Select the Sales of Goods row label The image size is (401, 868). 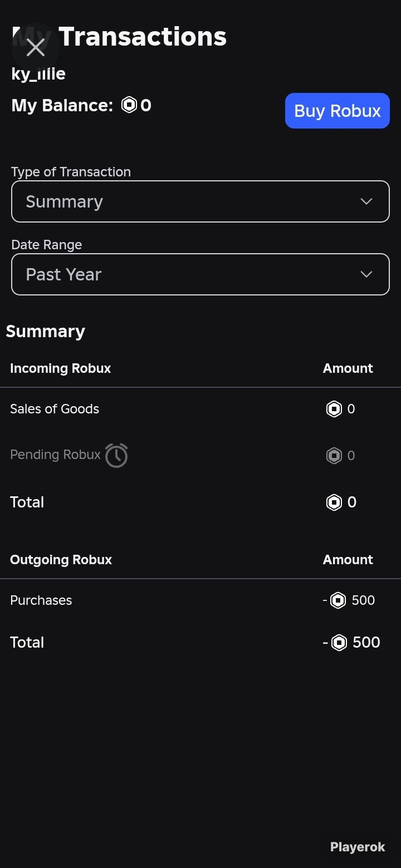coord(55,409)
